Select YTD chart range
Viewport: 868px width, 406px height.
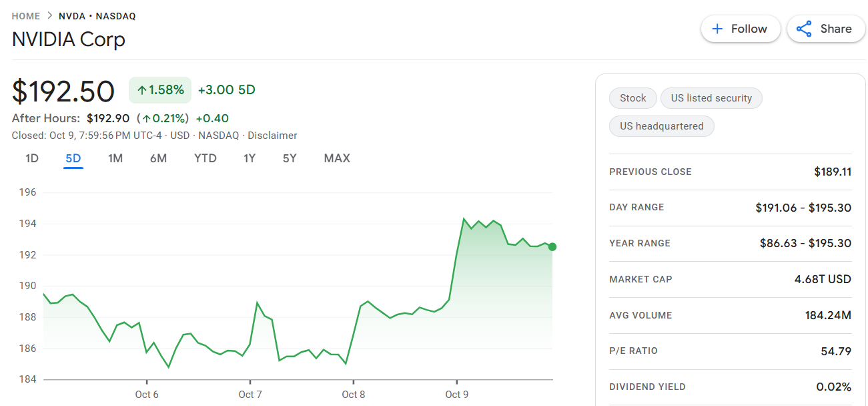tap(205, 159)
